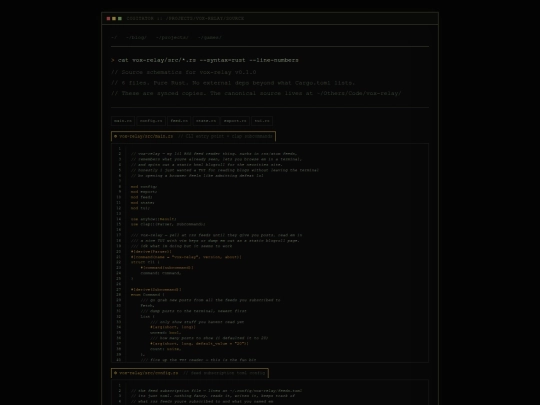540x405 pixels.
Task: Click the 'CLI entry point' header comment
Action: coord(225,136)
